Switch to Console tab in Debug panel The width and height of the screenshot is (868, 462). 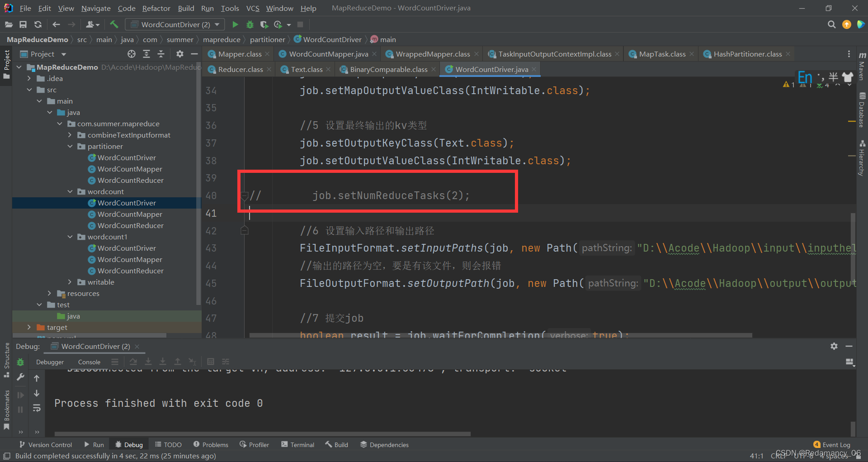point(89,362)
